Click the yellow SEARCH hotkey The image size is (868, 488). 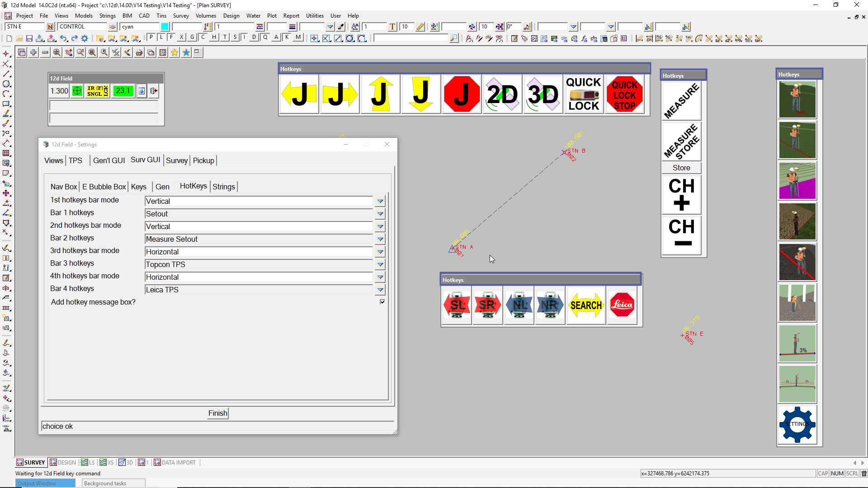(586, 305)
